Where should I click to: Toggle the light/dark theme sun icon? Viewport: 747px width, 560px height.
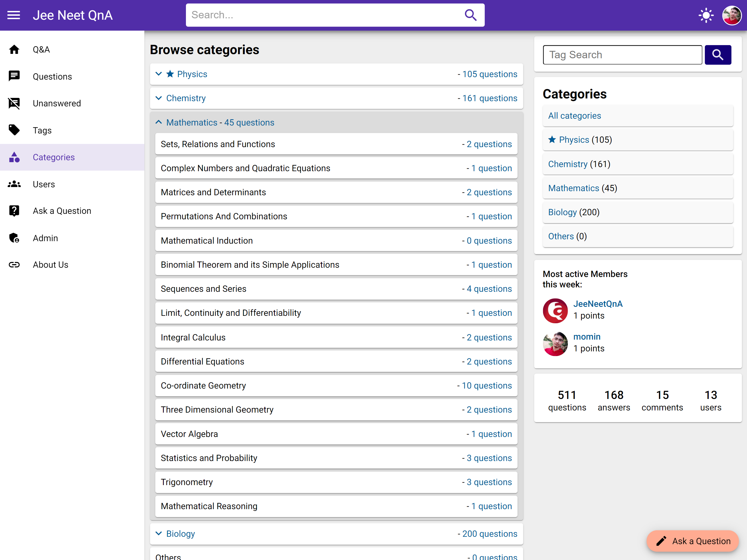pyautogui.click(x=706, y=15)
